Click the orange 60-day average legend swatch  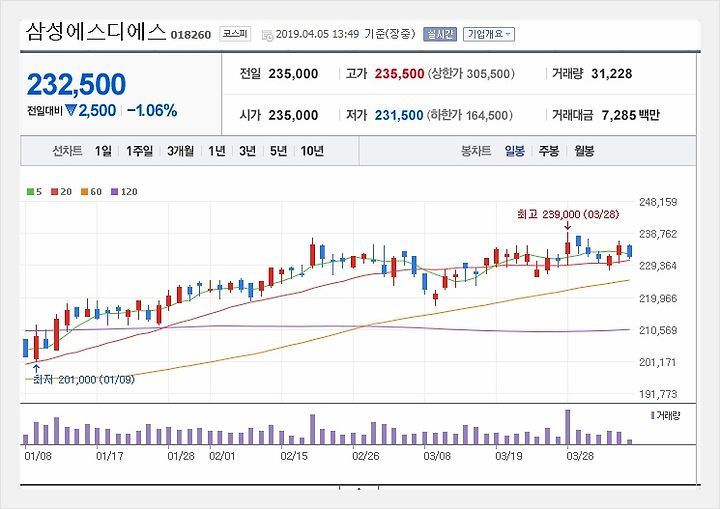click(84, 192)
